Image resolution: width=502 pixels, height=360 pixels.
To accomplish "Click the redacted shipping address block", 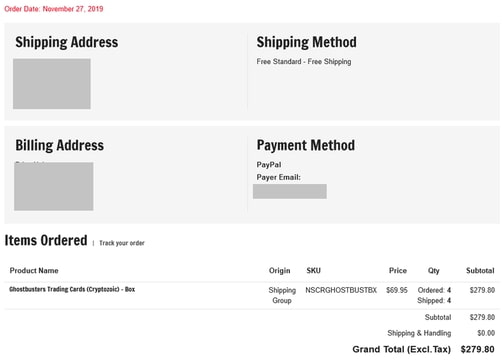I will [52, 84].
